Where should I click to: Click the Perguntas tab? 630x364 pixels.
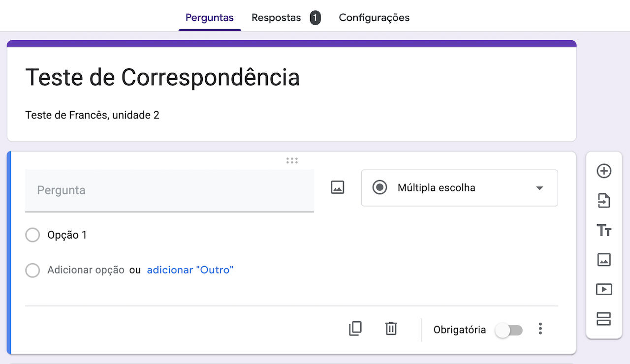tap(210, 18)
